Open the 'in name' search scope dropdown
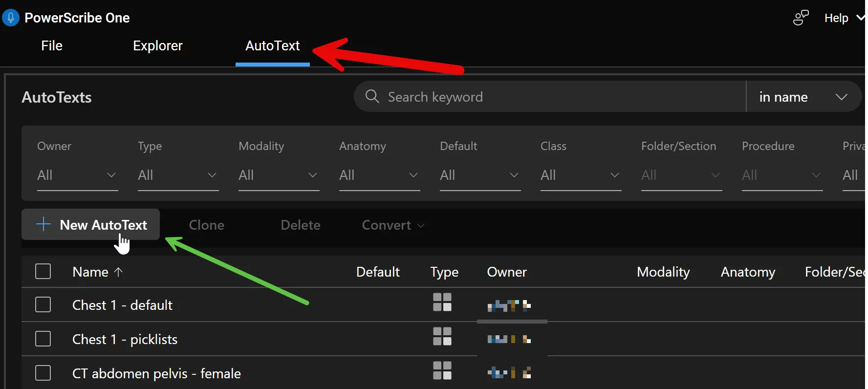This screenshot has height=389, width=868. pyautogui.click(x=803, y=97)
